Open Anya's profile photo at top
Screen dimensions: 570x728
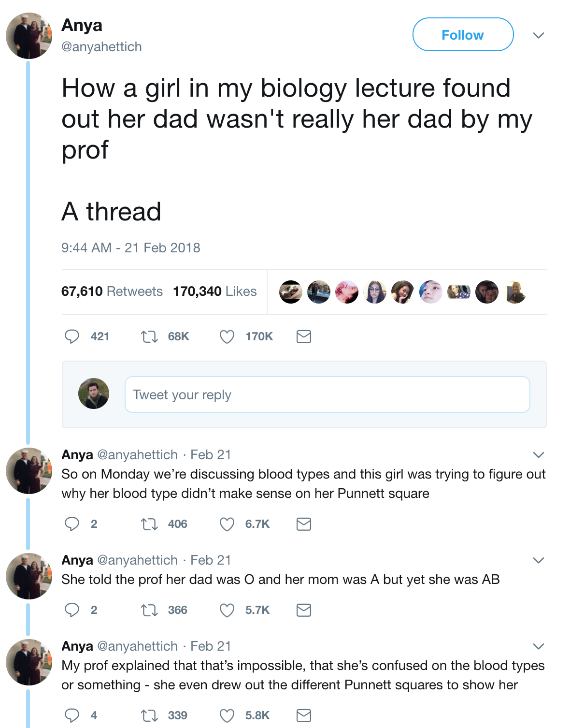(x=29, y=36)
